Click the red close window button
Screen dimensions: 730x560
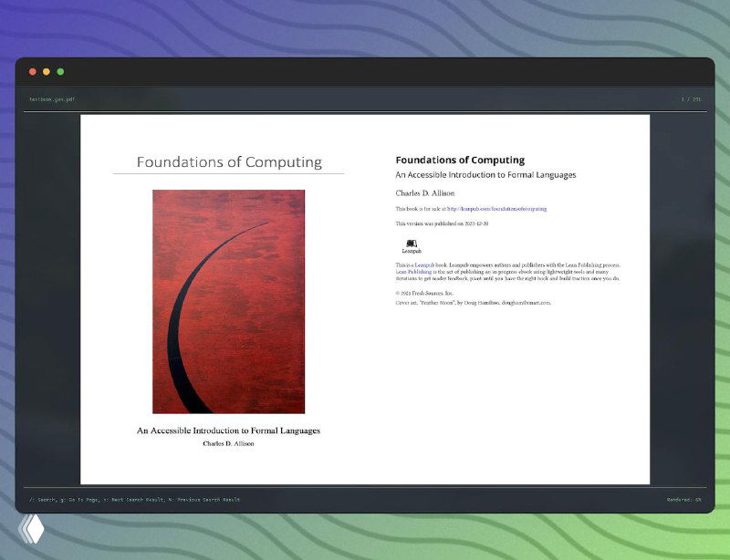pyautogui.click(x=33, y=71)
